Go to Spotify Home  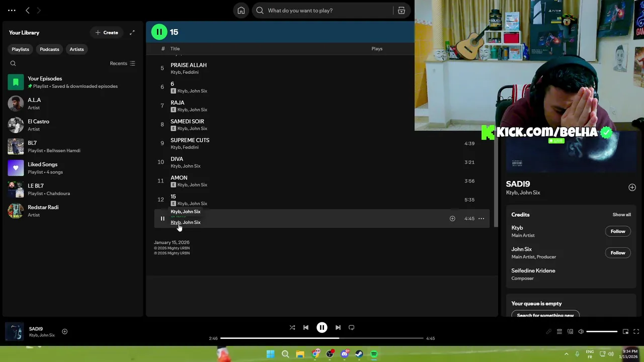241,11
